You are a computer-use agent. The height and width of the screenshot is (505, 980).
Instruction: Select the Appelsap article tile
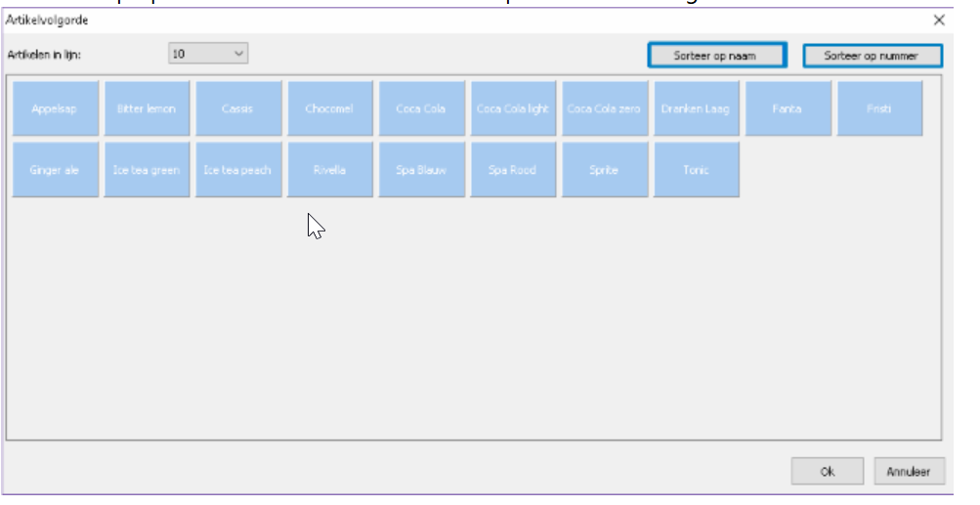pos(56,108)
